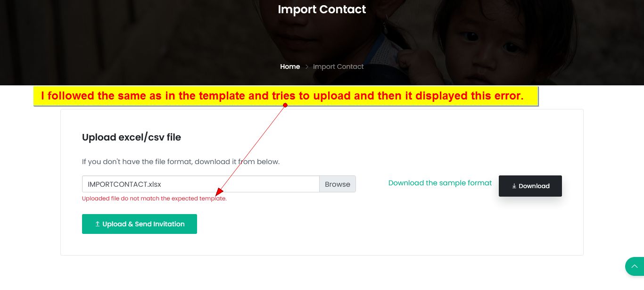Click the IMPORTCONTACT.xlsx file name field
Viewport: 644px width, 290px height.
point(200,184)
